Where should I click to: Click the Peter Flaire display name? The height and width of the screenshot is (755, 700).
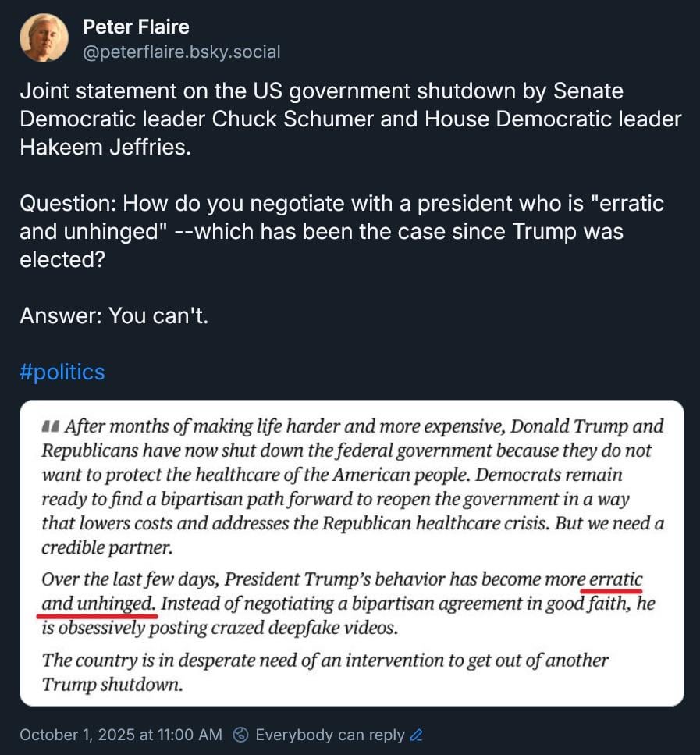[136, 27]
